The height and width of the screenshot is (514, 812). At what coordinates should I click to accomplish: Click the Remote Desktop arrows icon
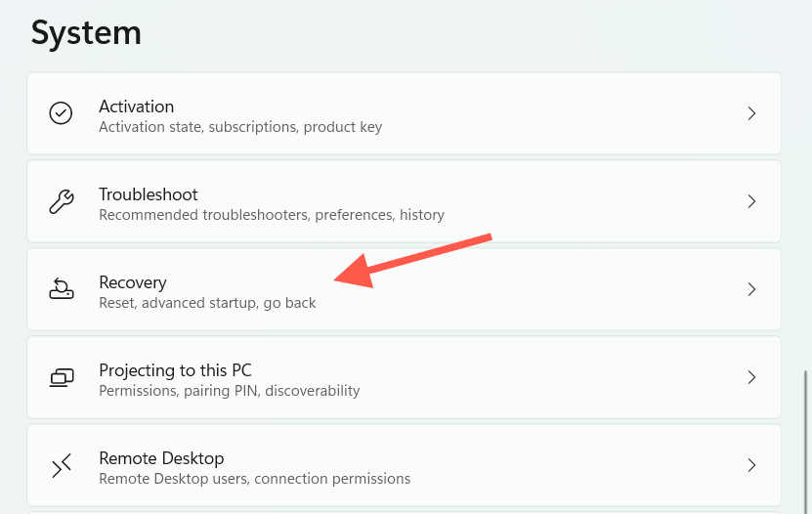pyautogui.click(x=61, y=466)
